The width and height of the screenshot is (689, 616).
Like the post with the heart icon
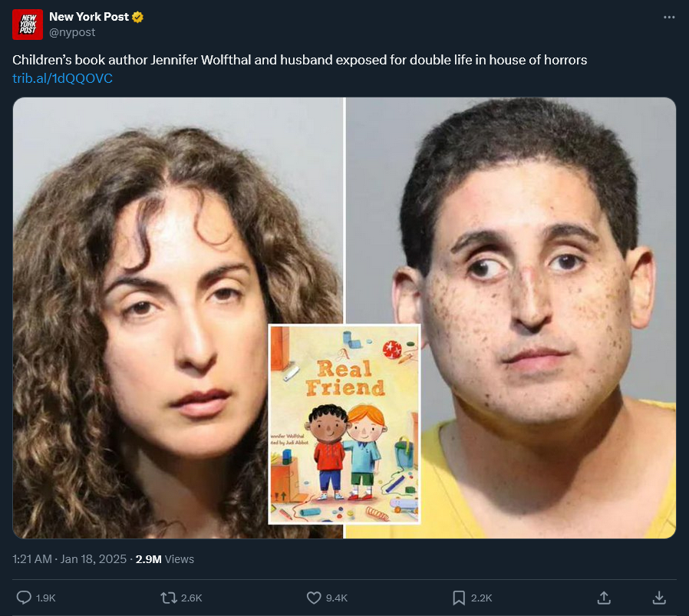(x=314, y=598)
